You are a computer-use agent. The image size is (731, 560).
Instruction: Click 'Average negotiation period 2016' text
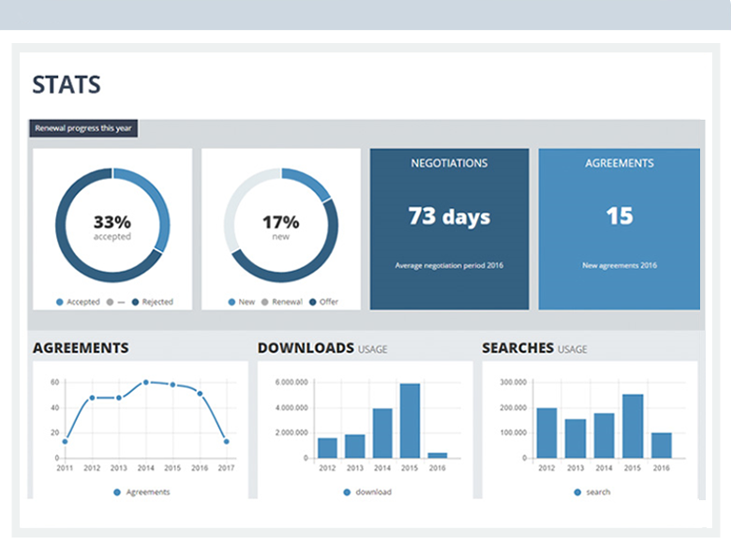(449, 265)
